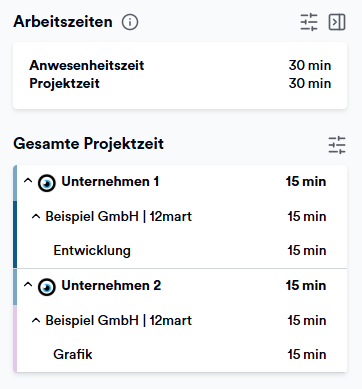This screenshot has height=389, width=362.
Task: Click the Unternehmen 1 eye logo
Action: (47, 183)
